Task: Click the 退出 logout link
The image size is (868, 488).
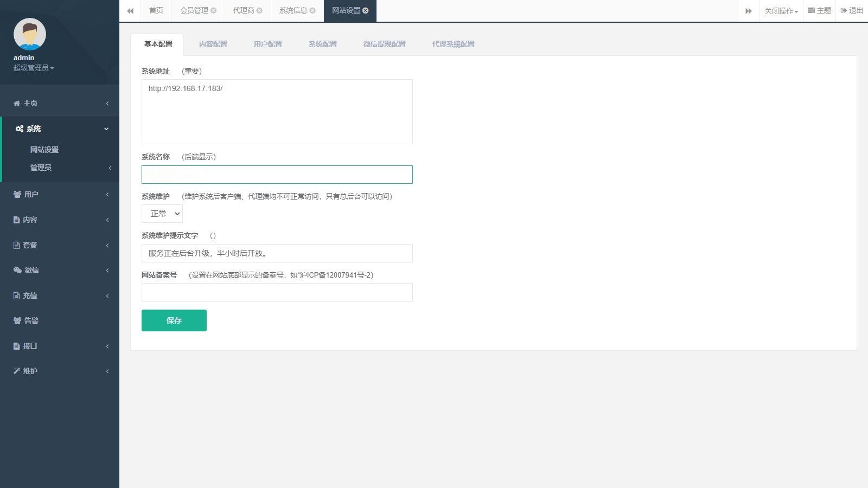Action: pyautogui.click(x=852, y=10)
